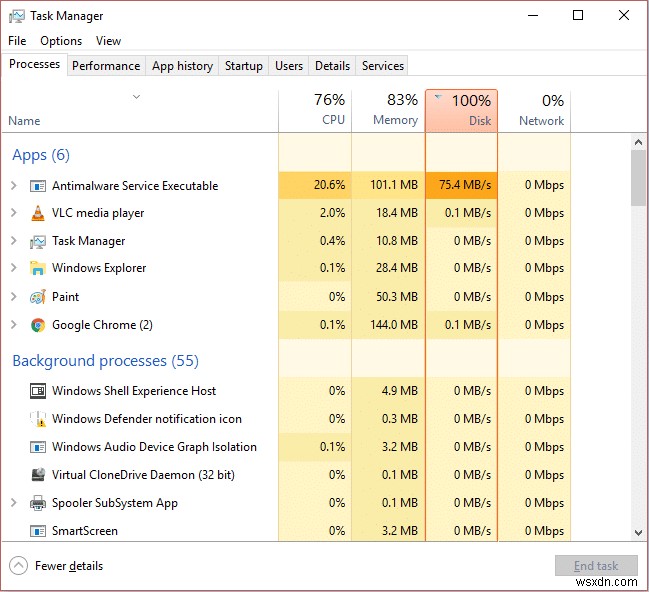The height and width of the screenshot is (592, 649).
Task: Click the Task Manager process row icon
Action: [38, 241]
